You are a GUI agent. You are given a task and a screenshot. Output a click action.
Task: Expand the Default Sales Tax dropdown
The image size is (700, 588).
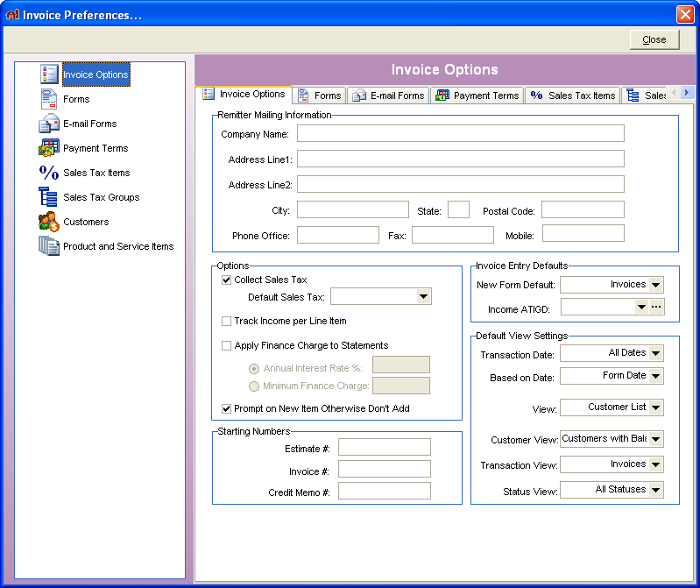click(424, 296)
